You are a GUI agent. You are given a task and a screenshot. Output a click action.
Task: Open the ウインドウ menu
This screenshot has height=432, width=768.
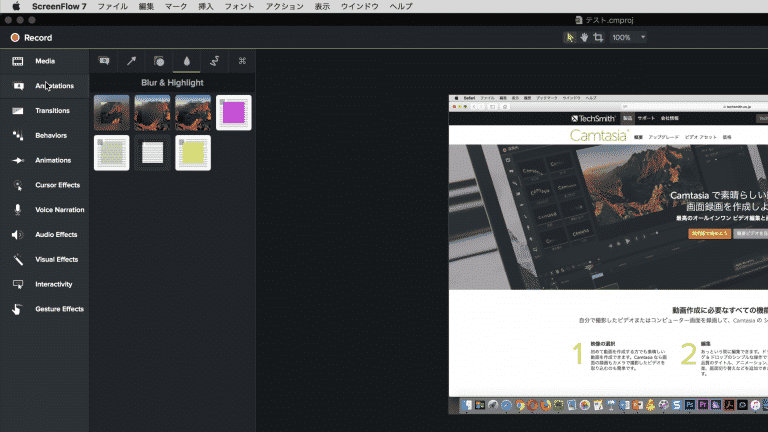(x=360, y=6)
